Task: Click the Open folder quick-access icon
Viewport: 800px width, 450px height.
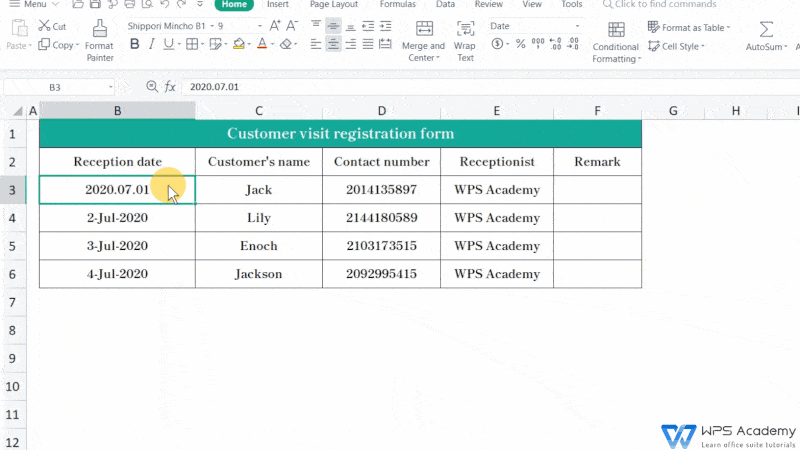Action: (78, 4)
